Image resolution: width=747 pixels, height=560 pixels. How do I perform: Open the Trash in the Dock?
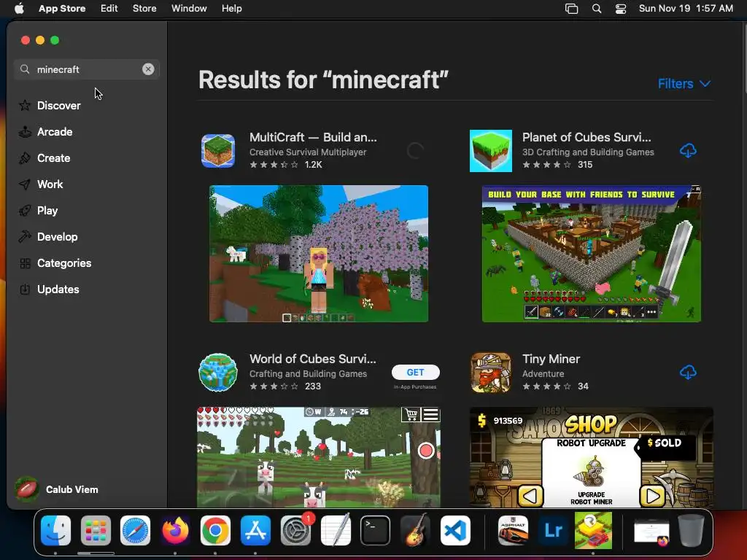pos(692,530)
